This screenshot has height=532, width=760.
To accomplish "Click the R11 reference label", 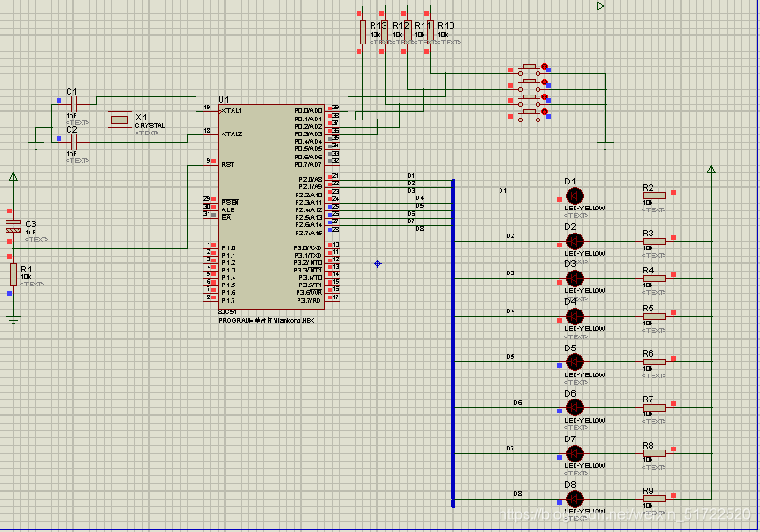I will click(424, 26).
